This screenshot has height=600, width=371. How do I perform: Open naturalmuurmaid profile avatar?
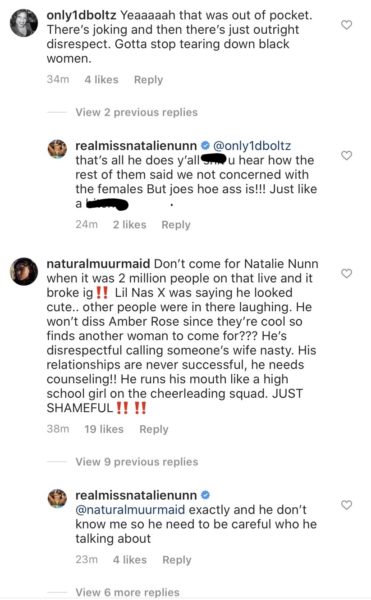click(24, 271)
